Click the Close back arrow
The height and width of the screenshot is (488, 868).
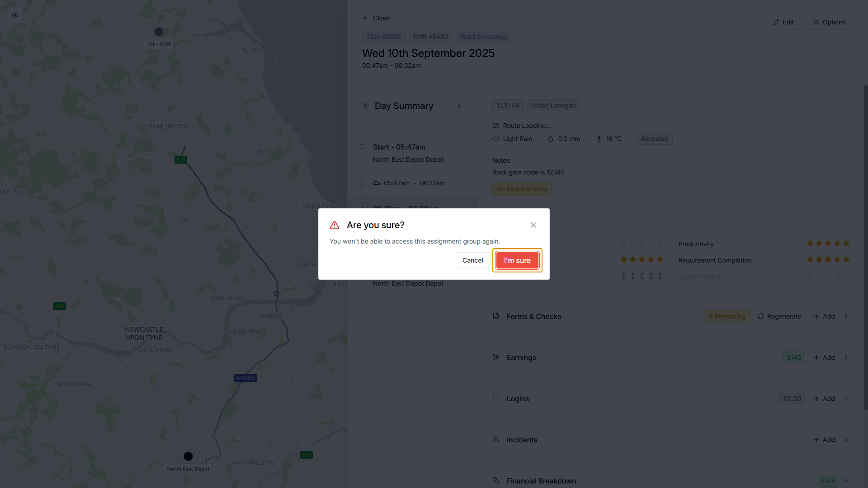point(366,18)
